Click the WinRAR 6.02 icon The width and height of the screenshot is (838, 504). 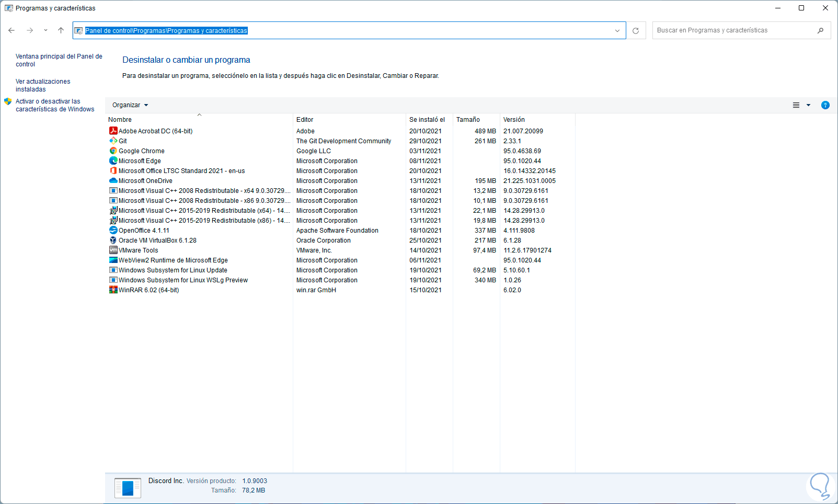[113, 290]
